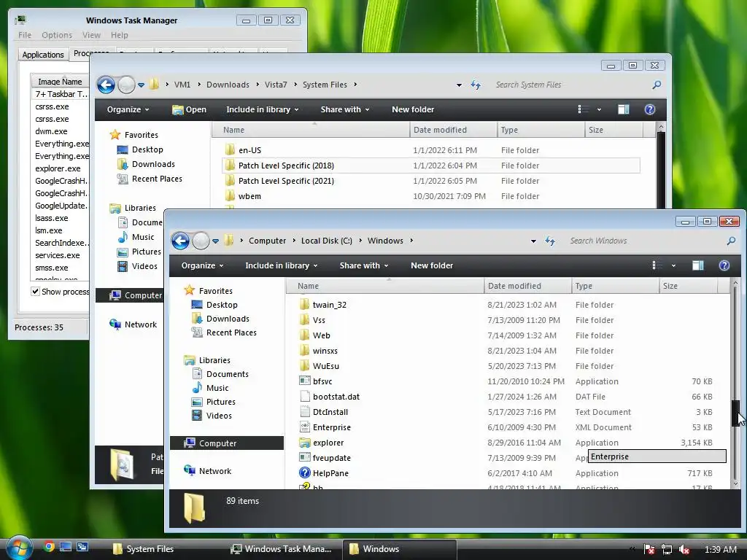Open Share with dropdown in Windows folder window

(x=364, y=265)
